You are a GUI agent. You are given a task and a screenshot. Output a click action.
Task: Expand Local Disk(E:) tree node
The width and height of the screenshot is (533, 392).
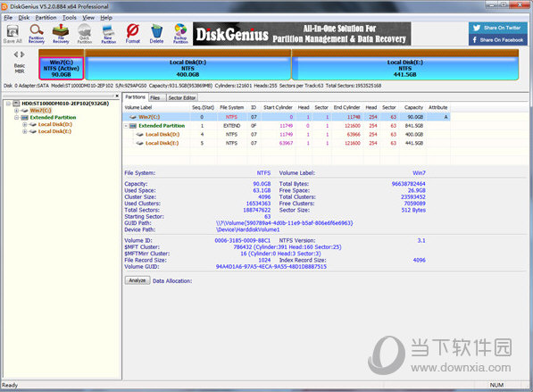pyautogui.click(x=24, y=131)
